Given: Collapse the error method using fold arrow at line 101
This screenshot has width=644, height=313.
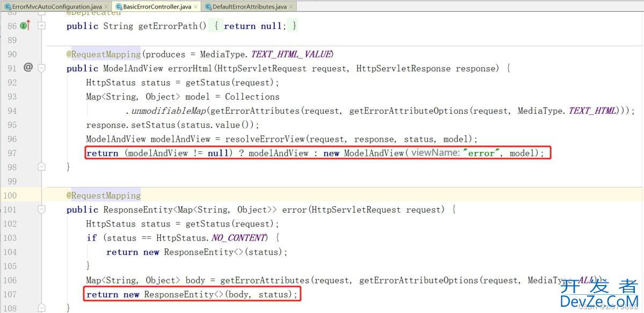Looking at the screenshot, I should click(x=42, y=209).
